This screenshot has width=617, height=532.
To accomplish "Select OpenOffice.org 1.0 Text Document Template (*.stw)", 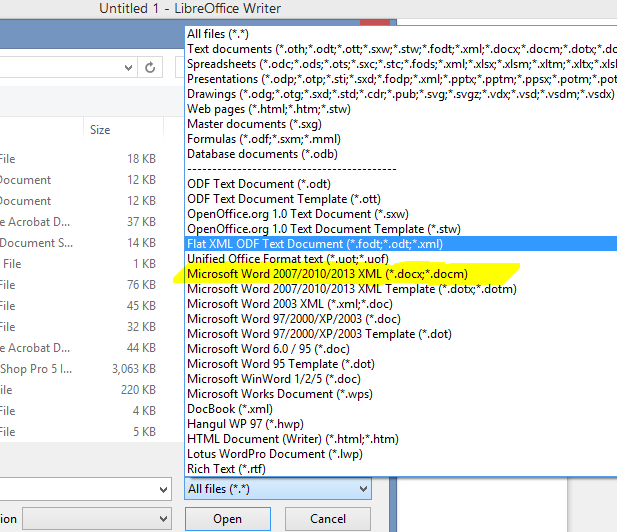I will pyautogui.click(x=401, y=229).
